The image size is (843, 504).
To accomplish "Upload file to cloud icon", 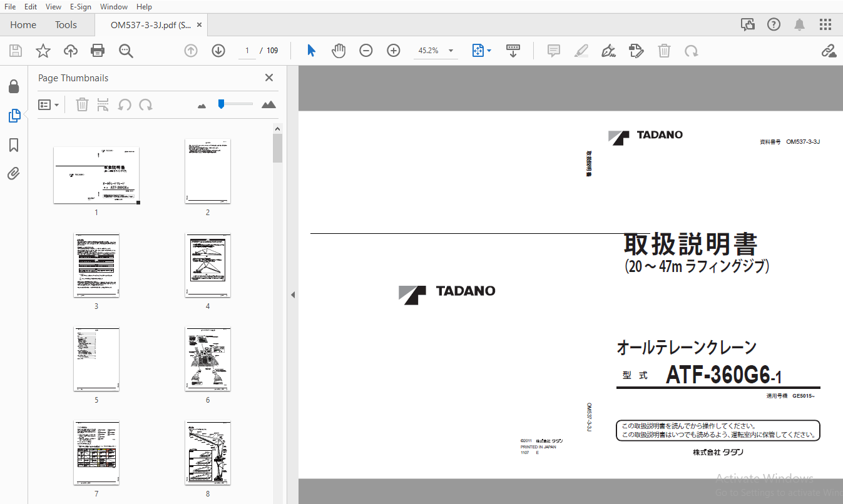I will pyautogui.click(x=71, y=51).
